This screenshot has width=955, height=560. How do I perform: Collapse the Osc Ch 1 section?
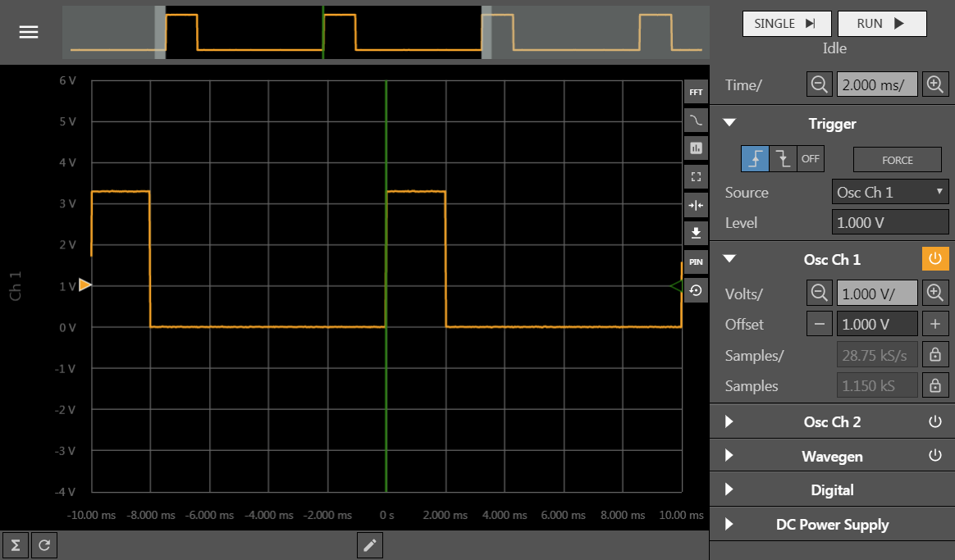[729, 259]
